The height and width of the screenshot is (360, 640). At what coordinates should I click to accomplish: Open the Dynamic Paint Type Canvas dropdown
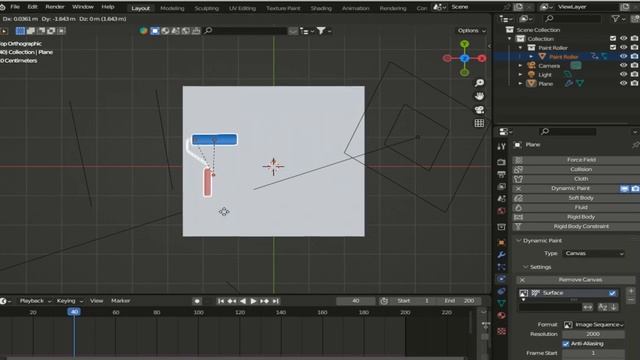594,253
